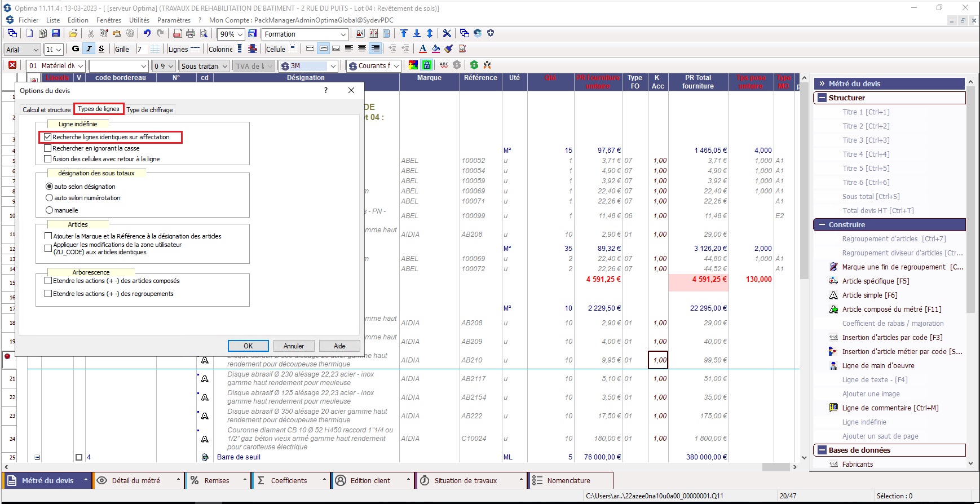
Task: Choose the manuelle radio option
Action: [50, 210]
